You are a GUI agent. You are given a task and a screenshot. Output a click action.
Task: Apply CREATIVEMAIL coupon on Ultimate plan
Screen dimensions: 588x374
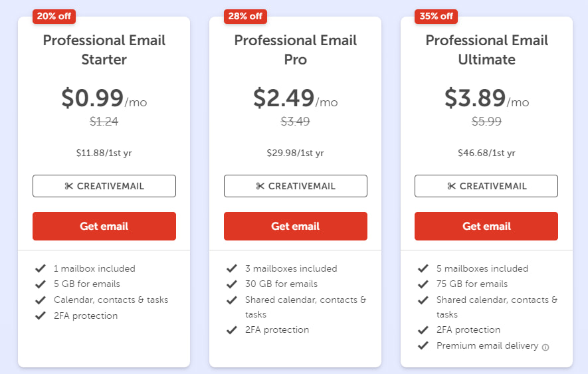(486, 186)
